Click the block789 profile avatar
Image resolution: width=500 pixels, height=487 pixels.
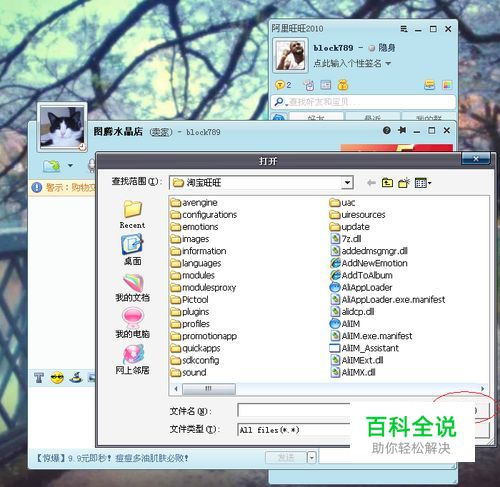[x=290, y=55]
